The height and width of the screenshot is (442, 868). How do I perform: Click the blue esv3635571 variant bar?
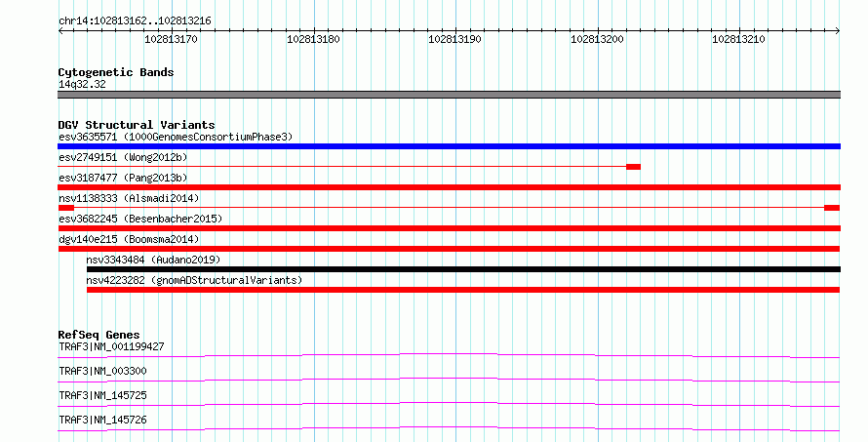click(x=449, y=146)
